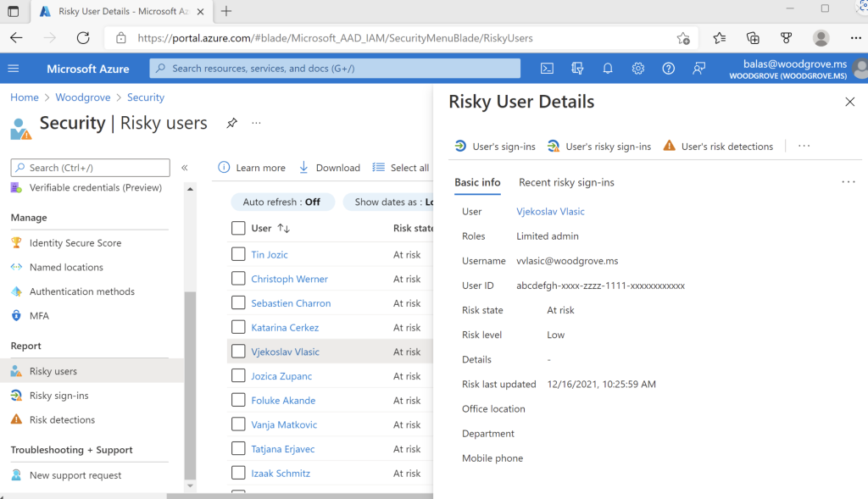The height and width of the screenshot is (499, 868).
Task: Open Named locations in sidebar
Action: [66, 267]
